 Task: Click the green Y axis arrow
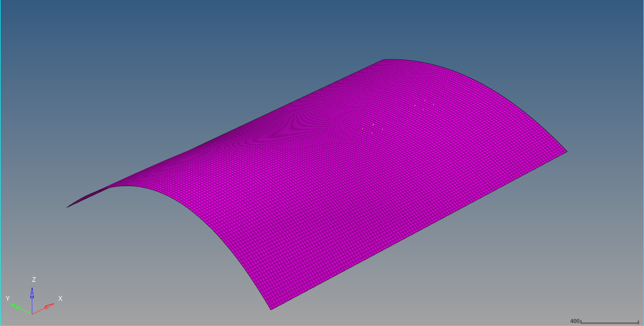coord(17,307)
